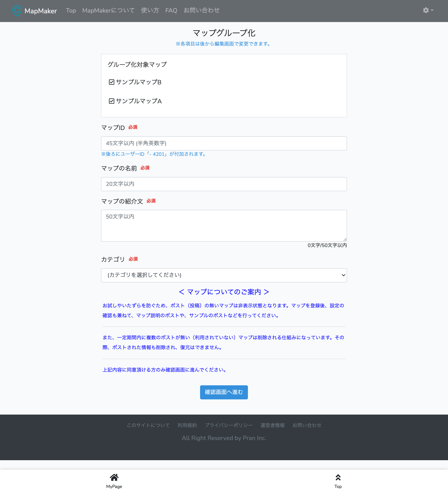The height and width of the screenshot is (494, 448).
Task: Click the サンプルマップB label text
Action: click(139, 82)
